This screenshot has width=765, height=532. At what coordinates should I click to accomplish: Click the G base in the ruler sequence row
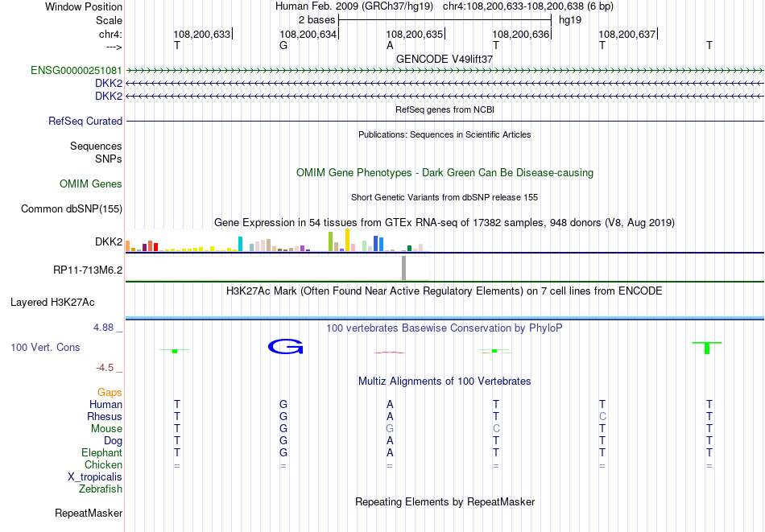coord(283,46)
